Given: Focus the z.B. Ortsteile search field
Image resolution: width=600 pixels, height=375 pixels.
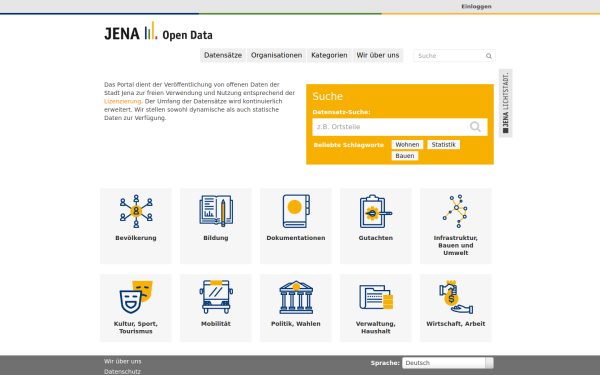Looking at the screenshot, I should click(399, 127).
